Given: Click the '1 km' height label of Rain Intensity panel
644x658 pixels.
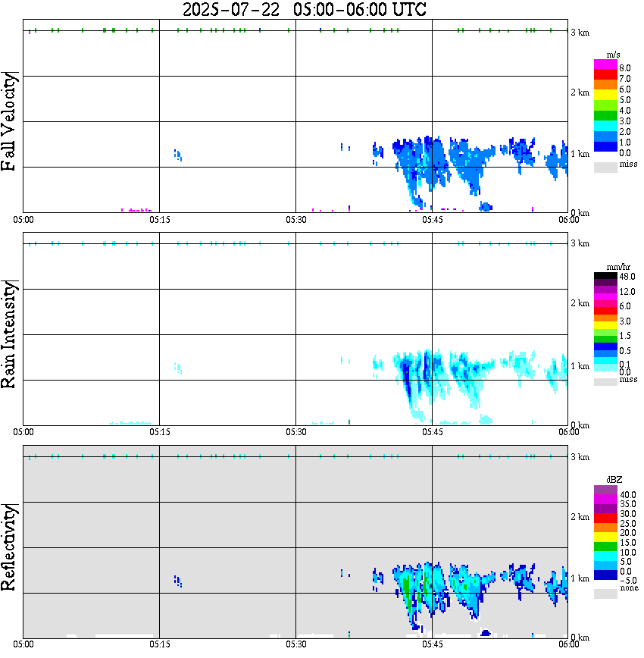Looking at the screenshot, I should 580,366.
